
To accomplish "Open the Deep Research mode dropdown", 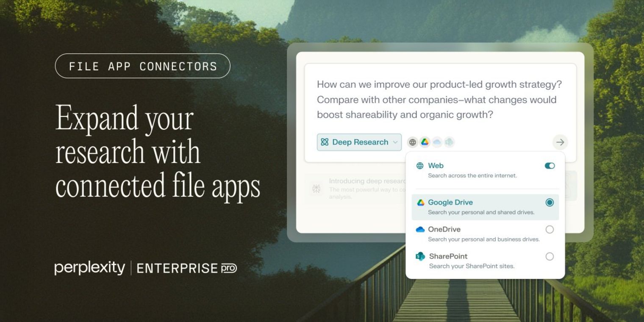I will [359, 142].
